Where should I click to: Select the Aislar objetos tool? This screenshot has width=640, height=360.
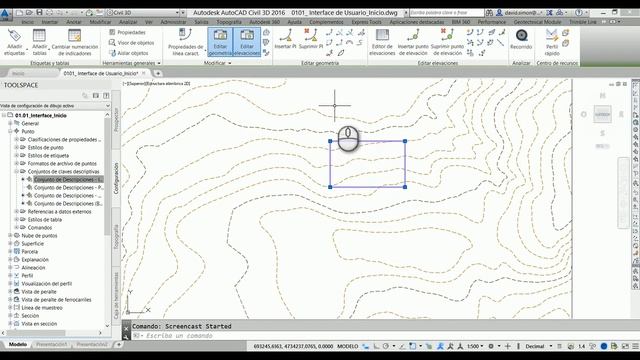coord(129,53)
